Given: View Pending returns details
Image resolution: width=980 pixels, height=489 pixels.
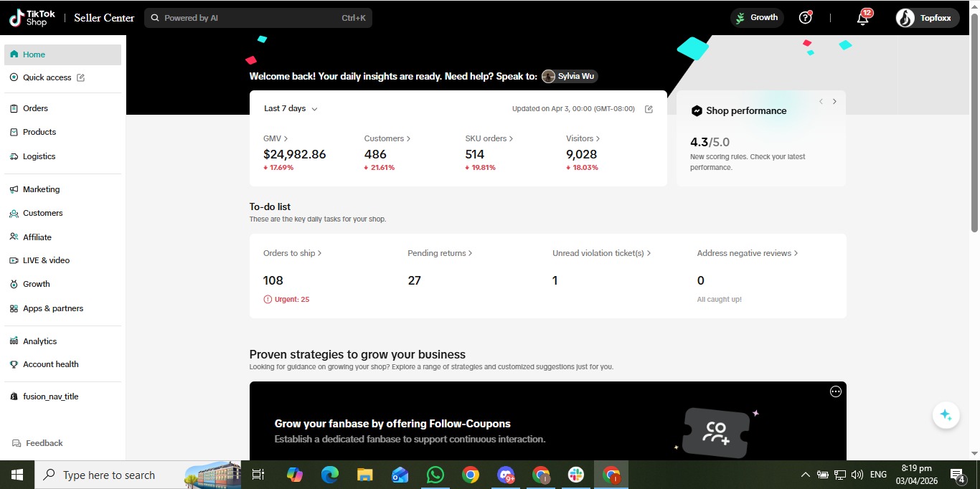Looking at the screenshot, I should 439,253.
